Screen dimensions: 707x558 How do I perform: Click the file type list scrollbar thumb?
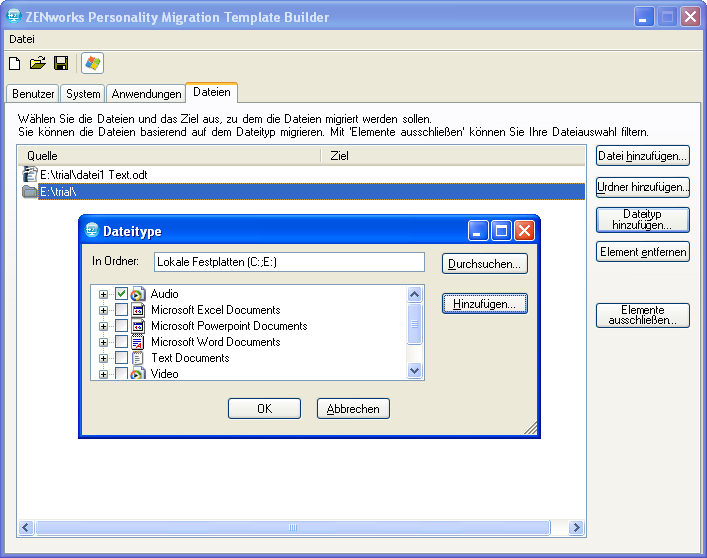point(414,324)
